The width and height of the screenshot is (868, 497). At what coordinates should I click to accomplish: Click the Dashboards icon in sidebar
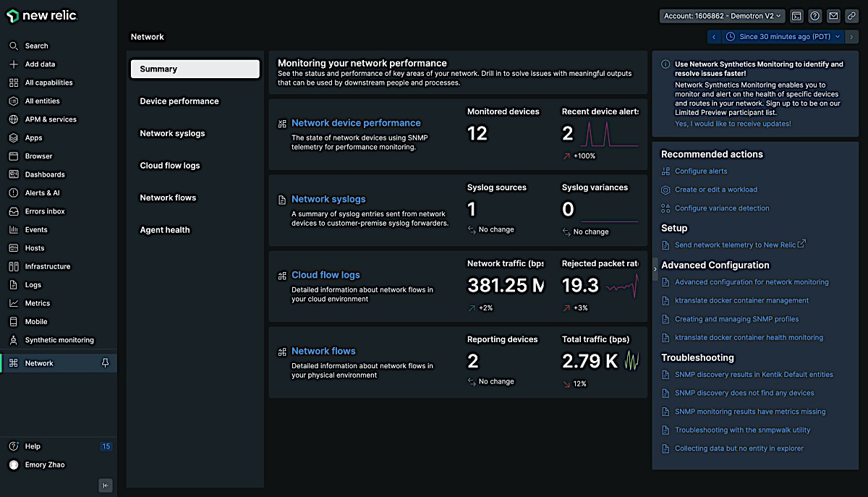pyautogui.click(x=13, y=174)
